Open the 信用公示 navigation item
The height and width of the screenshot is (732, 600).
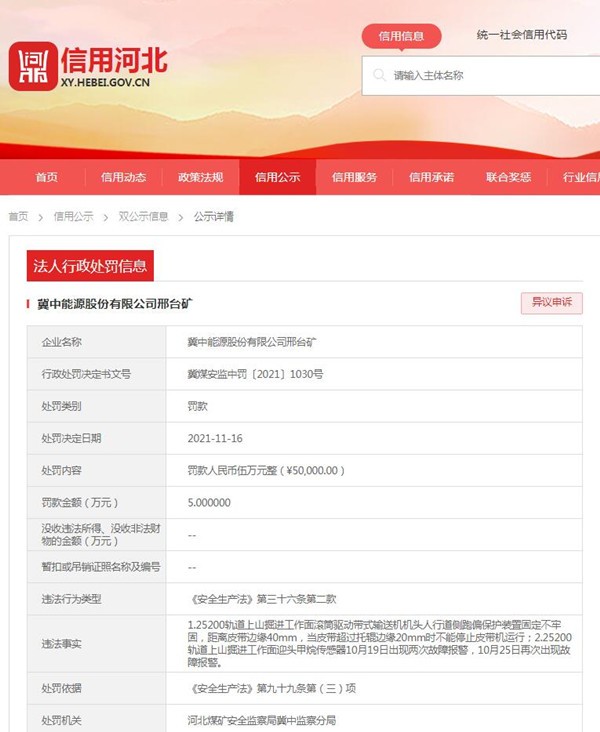click(277, 177)
